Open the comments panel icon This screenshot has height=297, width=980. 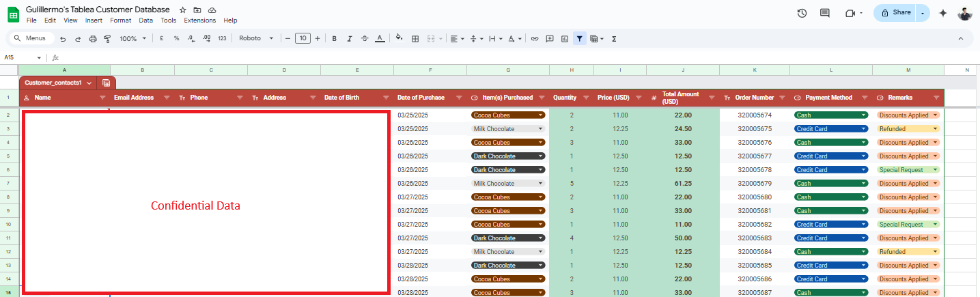point(824,13)
